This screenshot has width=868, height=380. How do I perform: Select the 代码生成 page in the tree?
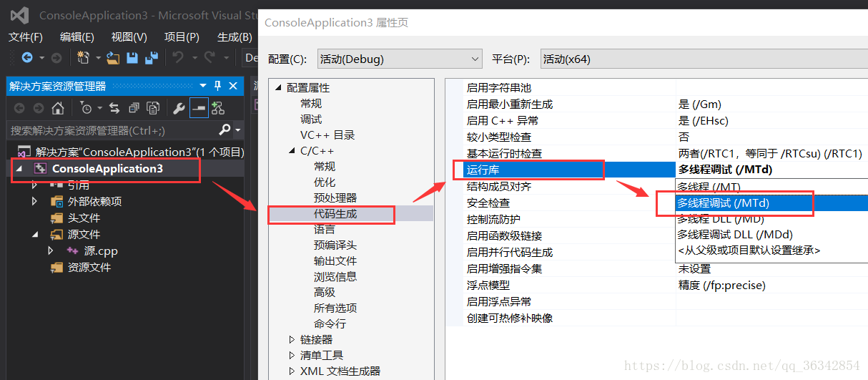[x=335, y=213]
